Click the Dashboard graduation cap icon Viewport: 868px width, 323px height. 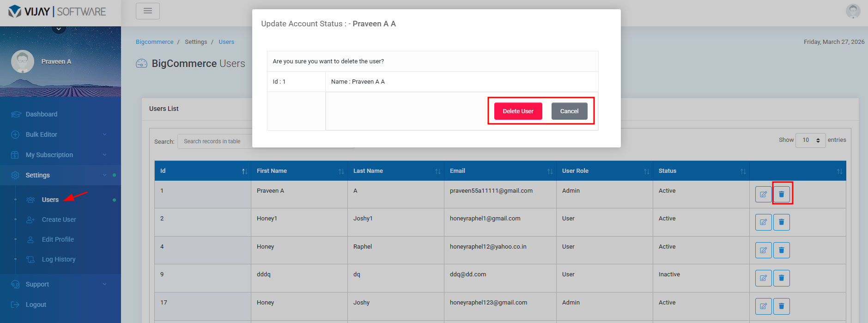[x=16, y=114]
